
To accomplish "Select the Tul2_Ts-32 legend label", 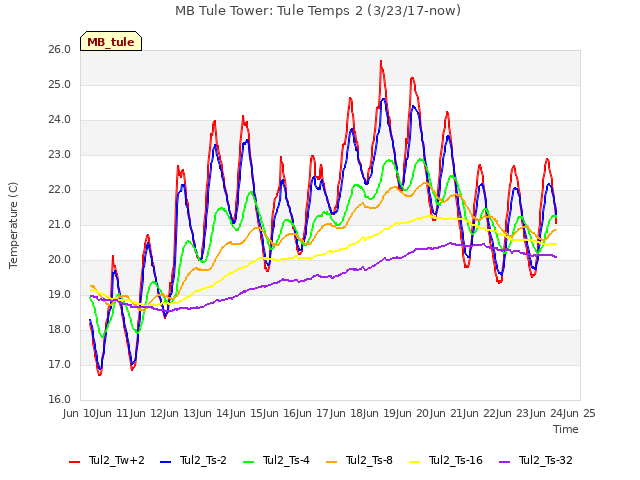I will pyautogui.click(x=546, y=460).
